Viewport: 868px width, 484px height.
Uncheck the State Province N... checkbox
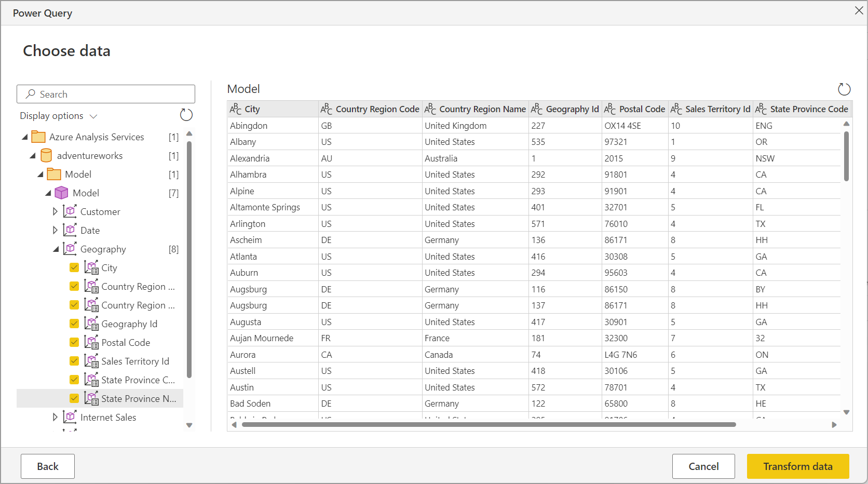tap(74, 398)
